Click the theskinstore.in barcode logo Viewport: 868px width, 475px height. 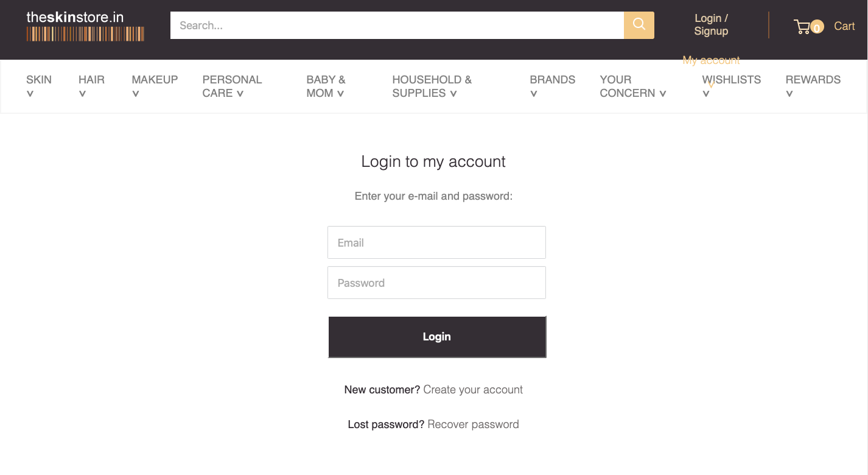(85, 24)
